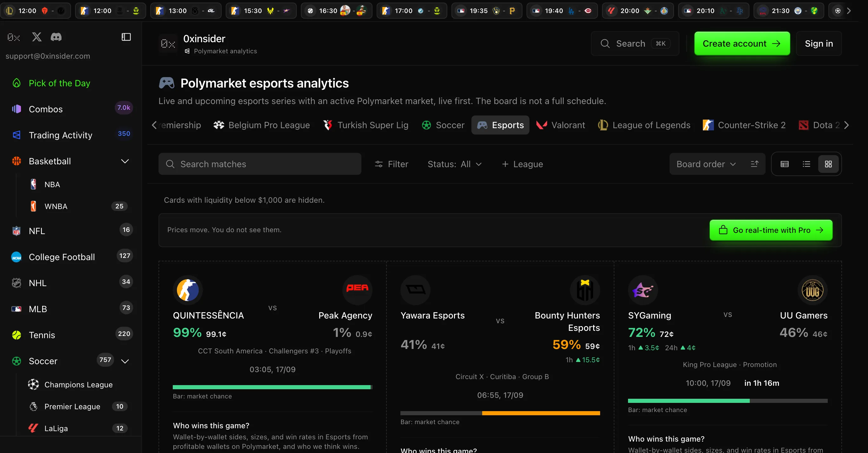Click the QUINTESSÊNCIA market chance bar

(x=272, y=387)
